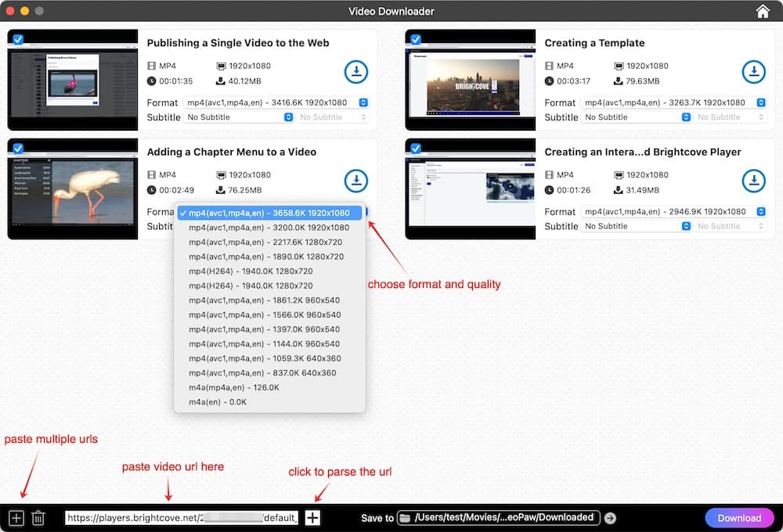783x532 pixels.
Task: Open the save folder arrow icon
Action: (x=611, y=518)
